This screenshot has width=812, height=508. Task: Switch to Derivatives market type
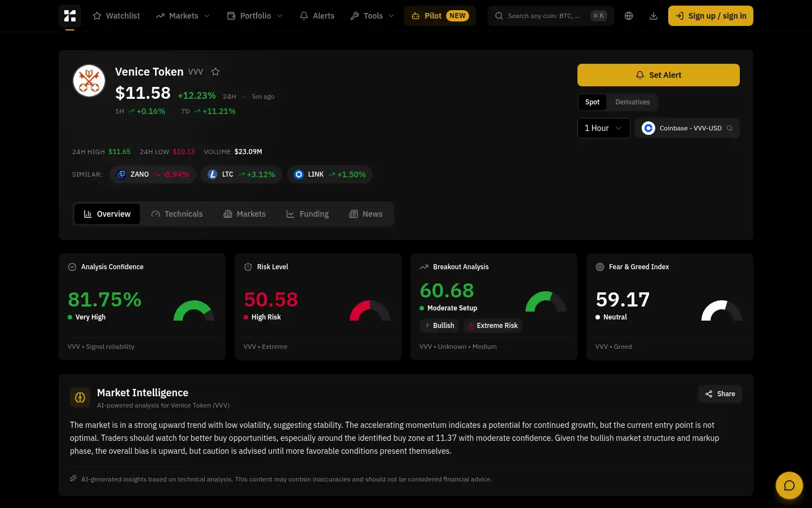[x=632, y=102]
